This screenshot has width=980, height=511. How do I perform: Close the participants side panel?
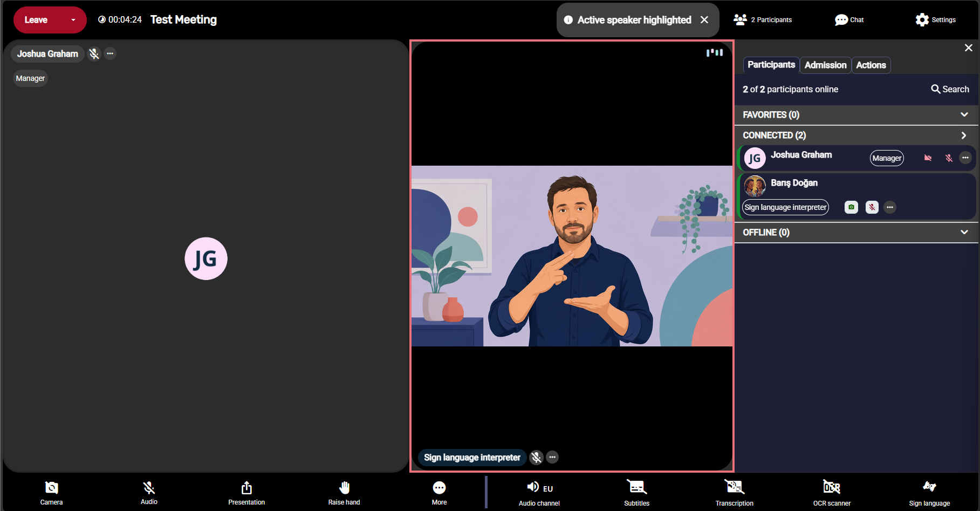[x=969, y=48]
